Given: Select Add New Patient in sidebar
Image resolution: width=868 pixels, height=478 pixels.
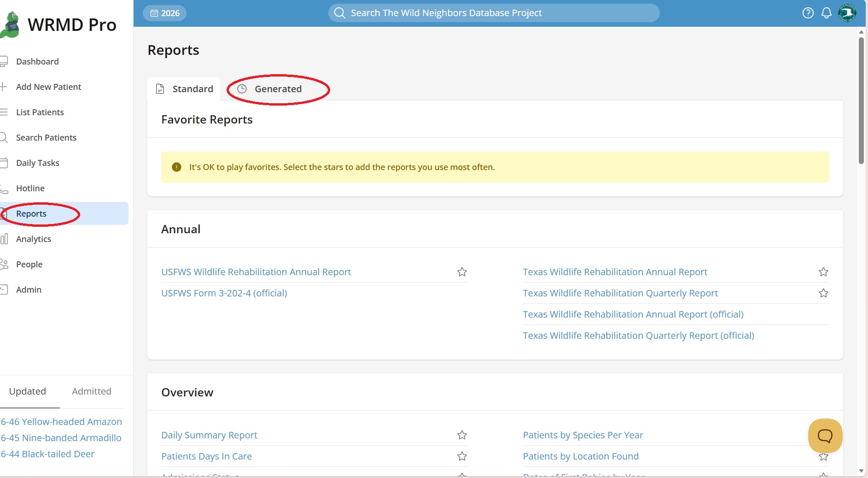Looking at the screenshot, I should tap(48, 87).
